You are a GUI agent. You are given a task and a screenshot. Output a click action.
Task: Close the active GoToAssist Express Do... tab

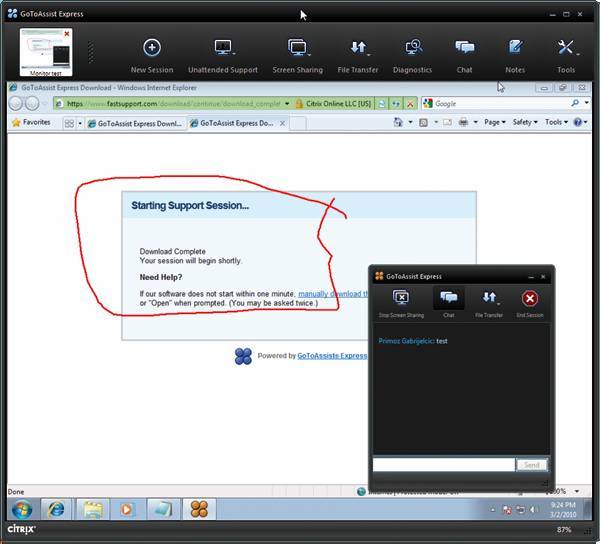pos(282,123)
